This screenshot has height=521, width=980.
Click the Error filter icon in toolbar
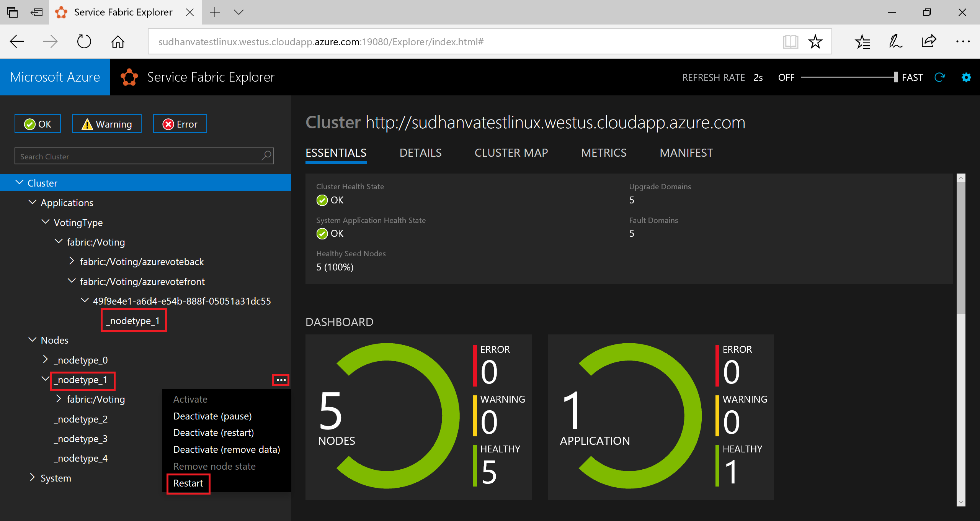tap(180, 124)
